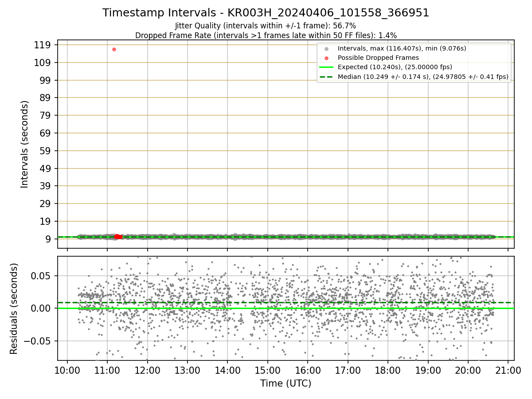
Task: Click the x-axis tick label 21:00
Action: point(508,370)
